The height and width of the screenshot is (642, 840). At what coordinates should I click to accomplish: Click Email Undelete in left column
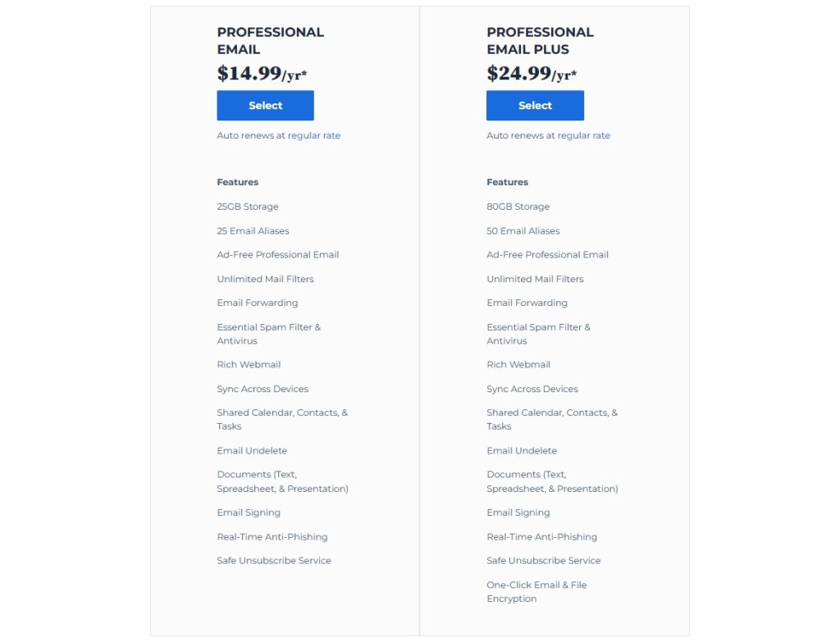click(x=252, y=451)
